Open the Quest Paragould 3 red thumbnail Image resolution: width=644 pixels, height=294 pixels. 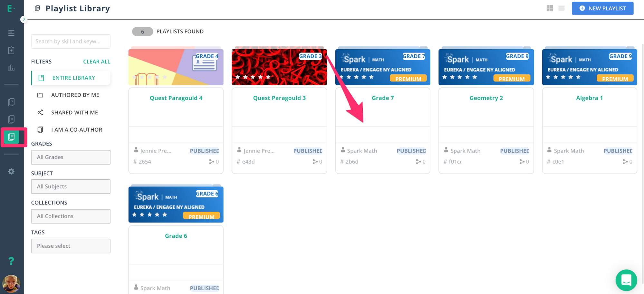click(x=279, y=67)
